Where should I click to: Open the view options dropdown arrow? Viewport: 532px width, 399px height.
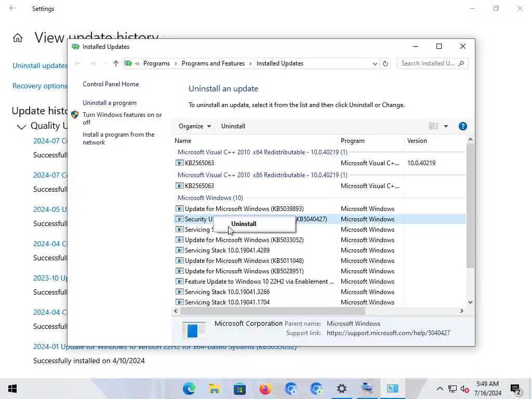click(x=446, y=126)
